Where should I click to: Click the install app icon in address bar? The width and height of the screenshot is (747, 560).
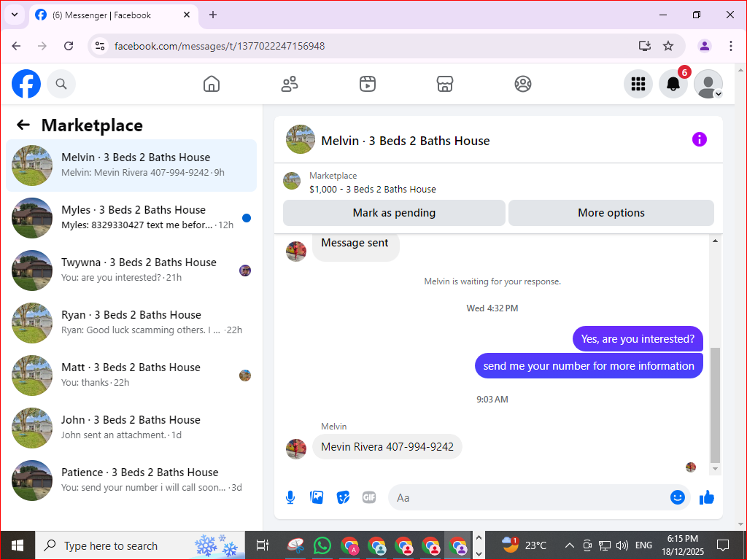[645, 46]
